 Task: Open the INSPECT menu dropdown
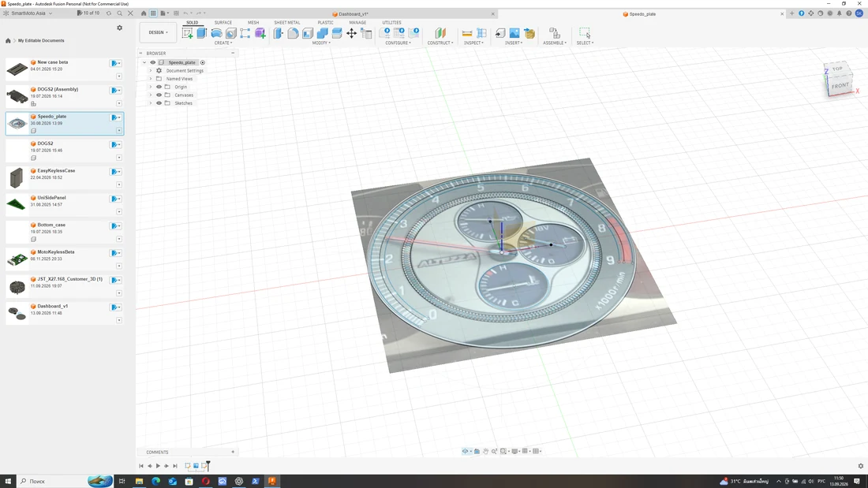474,43
